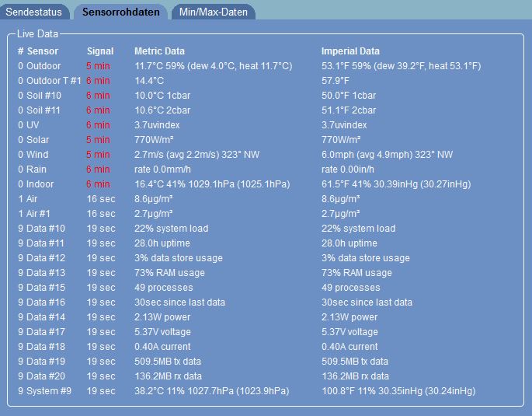Click metric value '3.7uvindex'
The image size is (532, 416).
coord(157,125)
